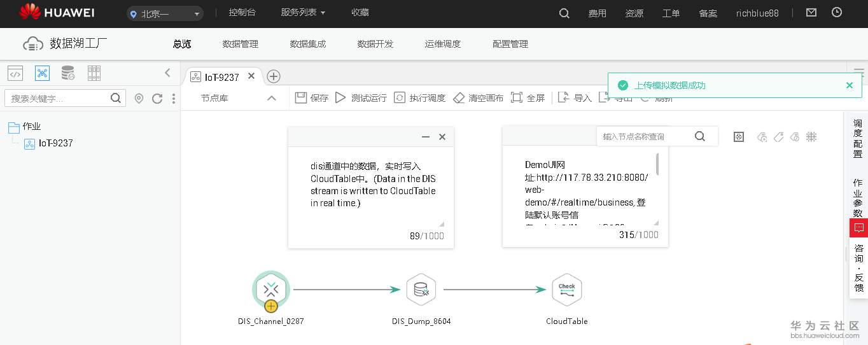Open 作业参数 job parameters side panel
This screenshot has height=345, width=868.
coord(858,198)
